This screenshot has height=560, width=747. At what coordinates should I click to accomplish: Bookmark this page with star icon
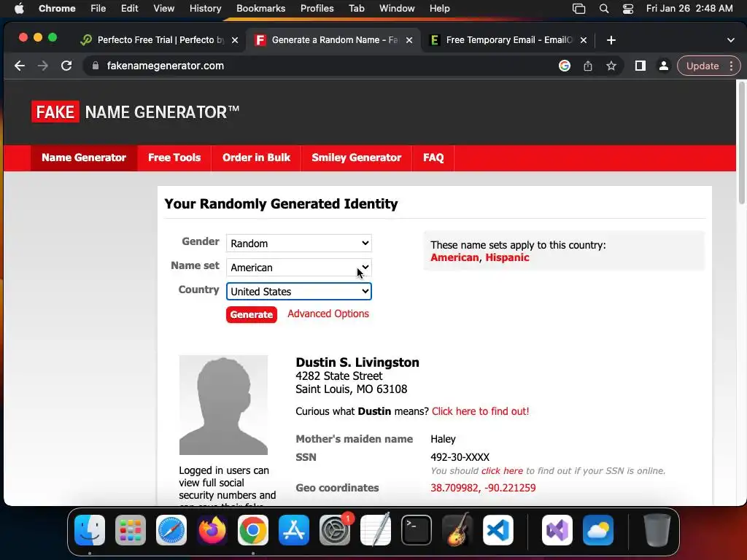[611, 66]
